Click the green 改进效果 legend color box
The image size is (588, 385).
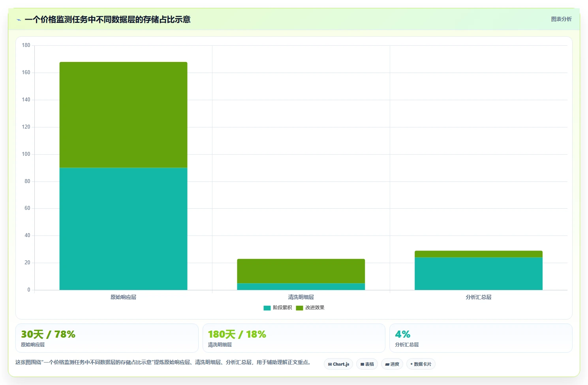coord(299,308)
